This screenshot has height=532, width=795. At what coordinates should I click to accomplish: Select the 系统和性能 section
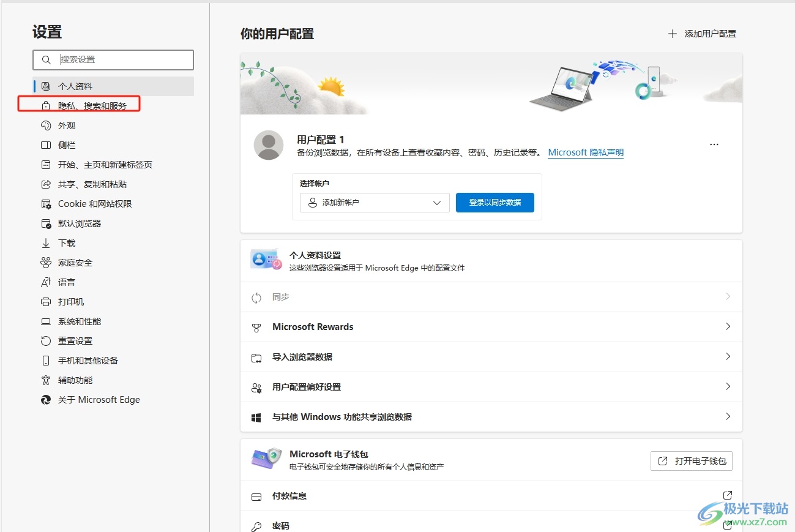[x=114, y=321]
